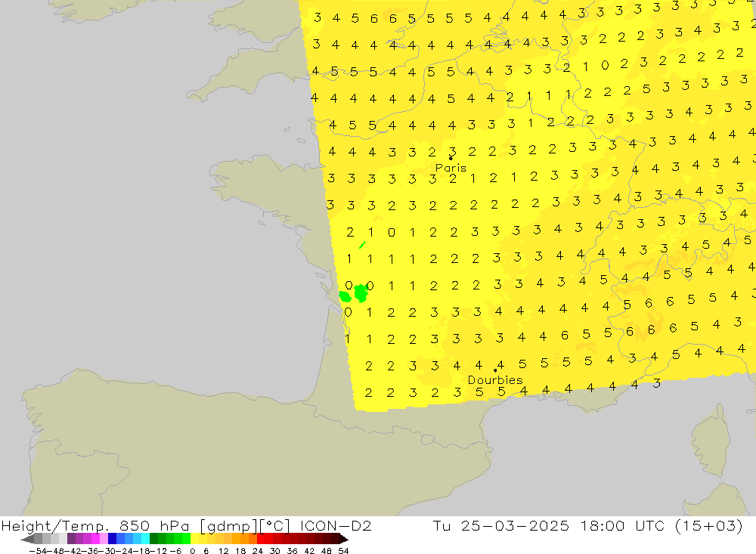Select the Paris location dot marker

(451, 158)
